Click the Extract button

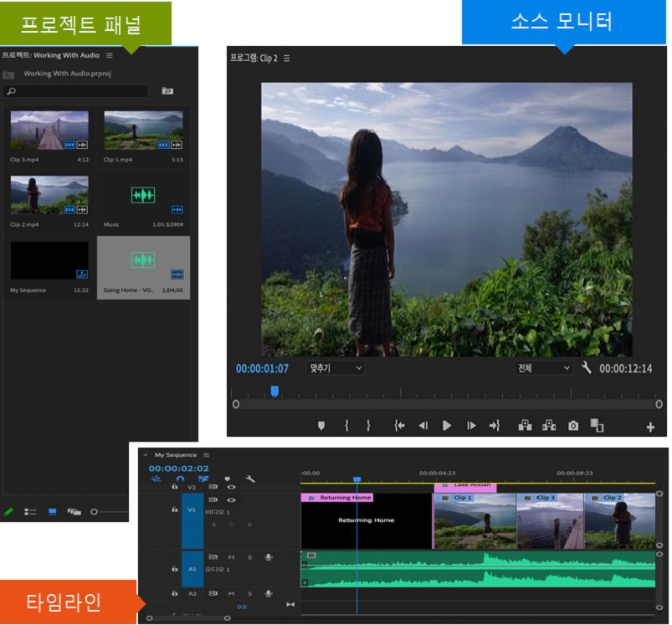pos(549,425)
